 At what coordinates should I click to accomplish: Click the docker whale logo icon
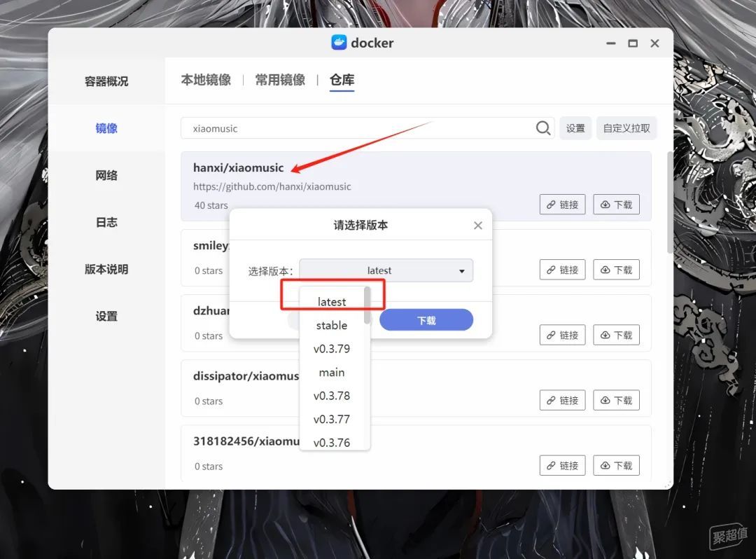[x=339, y=43]
